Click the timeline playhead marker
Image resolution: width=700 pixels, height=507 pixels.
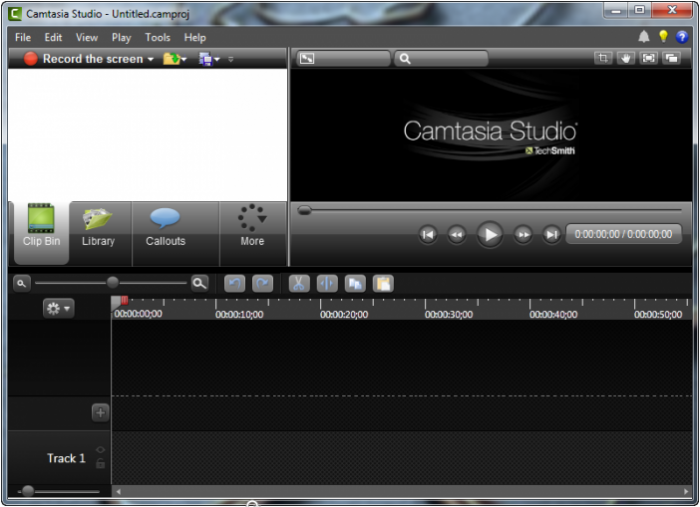[120, 302]
